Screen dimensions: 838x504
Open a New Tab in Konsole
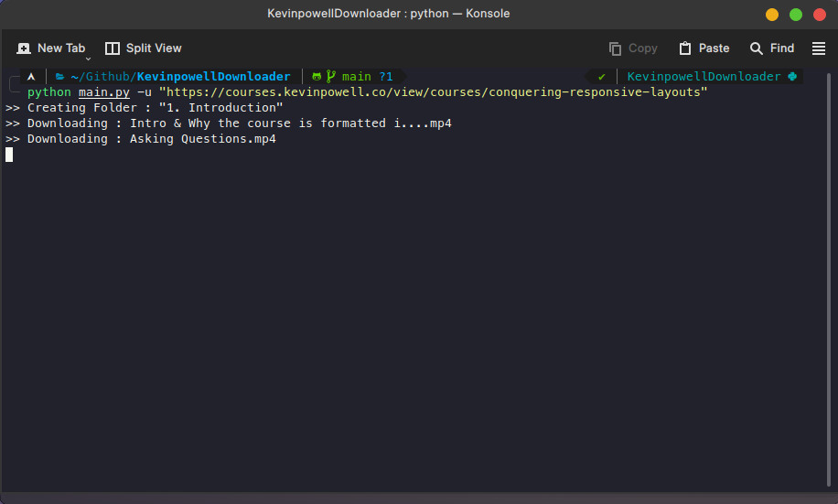[x=50, y=48]
